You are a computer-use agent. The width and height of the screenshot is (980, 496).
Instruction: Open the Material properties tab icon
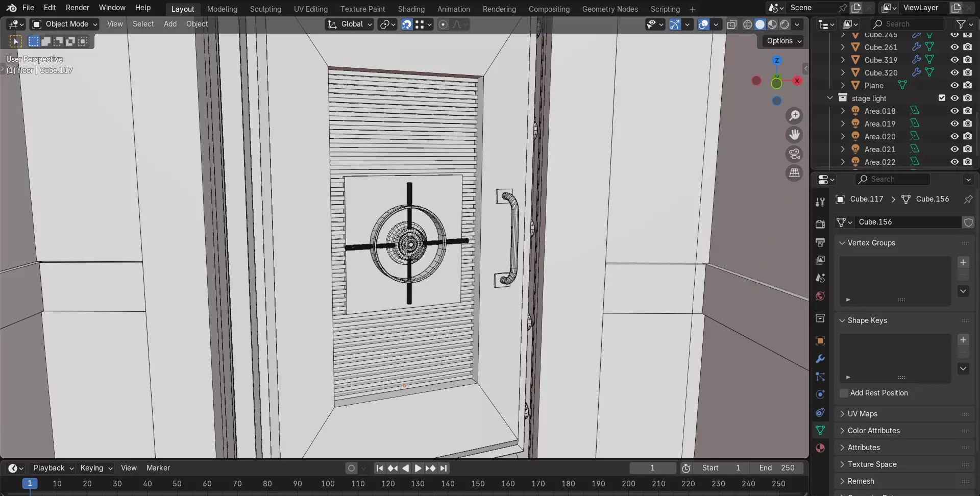coord(820,448)
